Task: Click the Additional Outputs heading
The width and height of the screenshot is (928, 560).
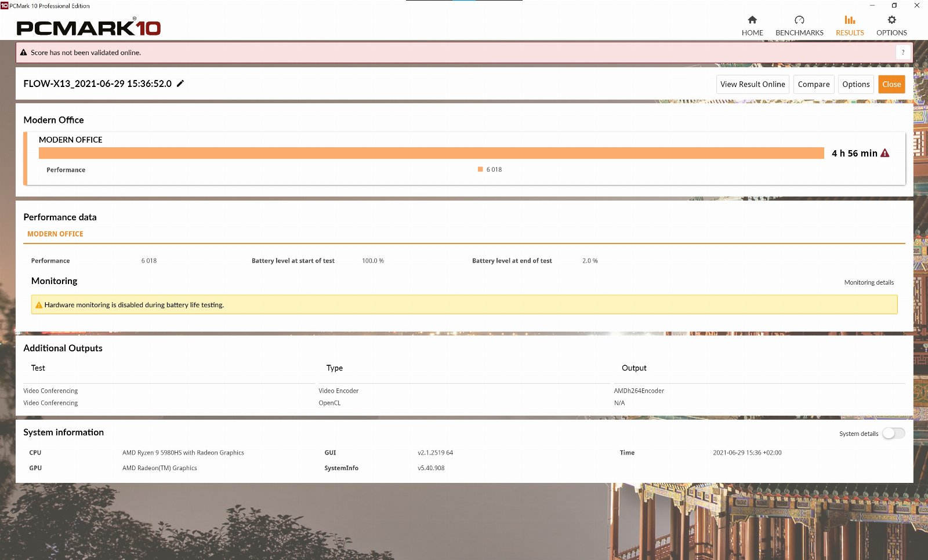Action: coord(63,348)
